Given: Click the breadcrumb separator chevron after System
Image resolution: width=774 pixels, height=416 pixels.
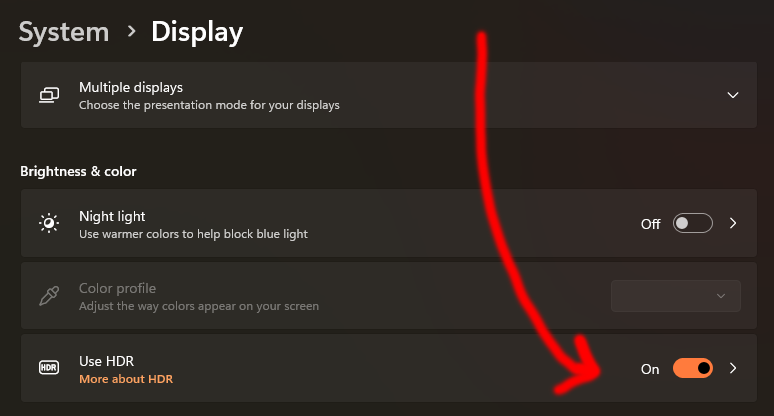Looking at the screenshot, I should tap(131, 32).
